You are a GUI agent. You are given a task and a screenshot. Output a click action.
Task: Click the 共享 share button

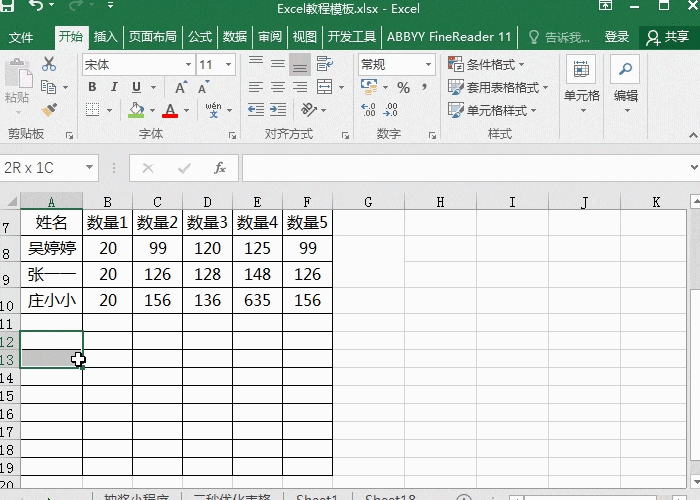coord(668,37)
